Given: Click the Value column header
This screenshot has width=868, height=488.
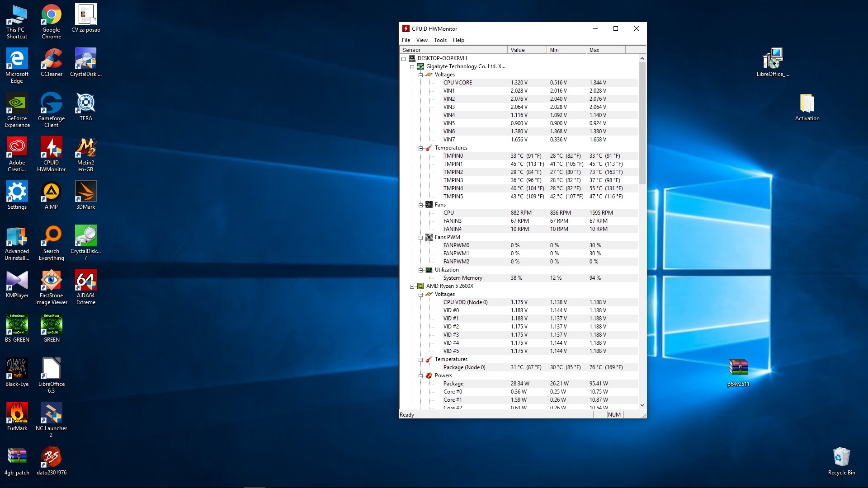Looking at the screenshot, I should [527, 50].
